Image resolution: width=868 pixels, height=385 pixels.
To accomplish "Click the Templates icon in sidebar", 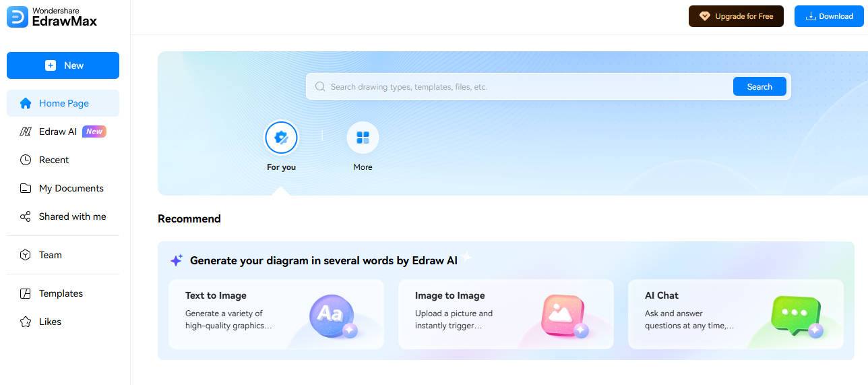I will [x=26, y=293].
